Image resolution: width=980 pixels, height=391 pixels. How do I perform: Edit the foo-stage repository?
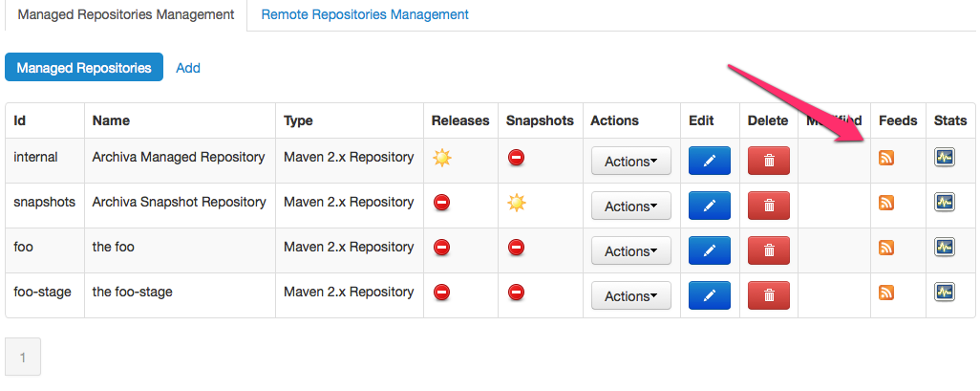pos(709,295)
